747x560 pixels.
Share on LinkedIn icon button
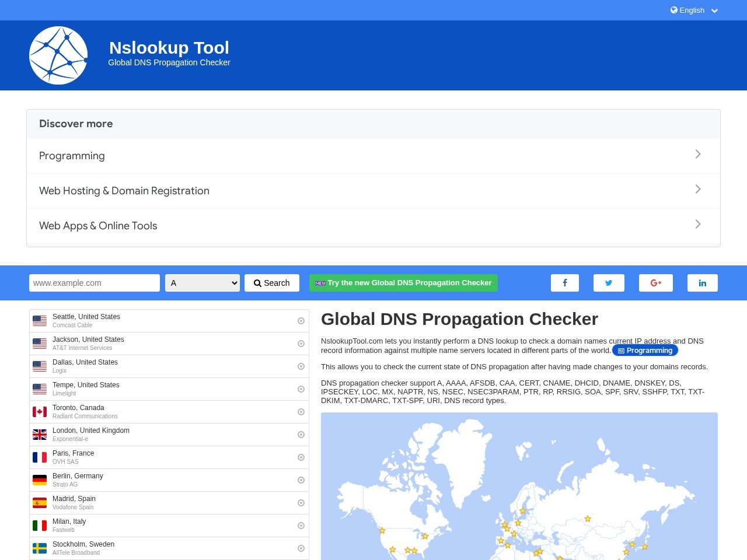(x=703, y=283)
